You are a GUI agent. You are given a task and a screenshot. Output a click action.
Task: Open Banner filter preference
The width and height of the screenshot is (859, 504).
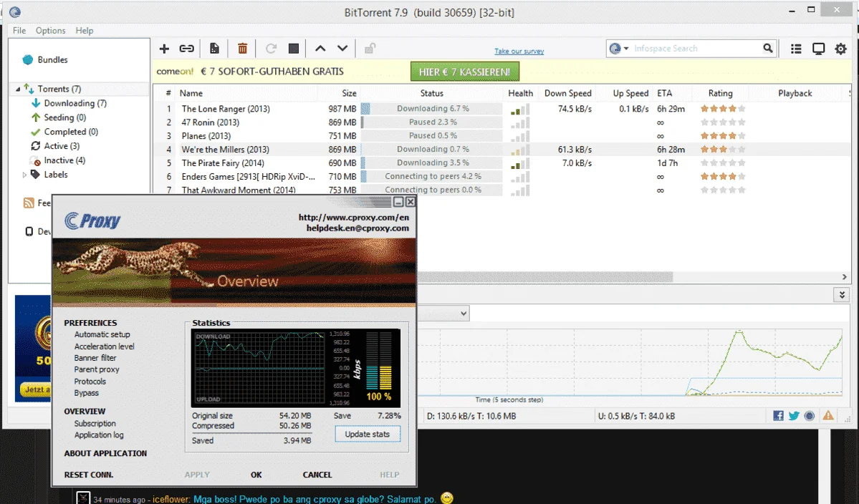pos(95,358)
